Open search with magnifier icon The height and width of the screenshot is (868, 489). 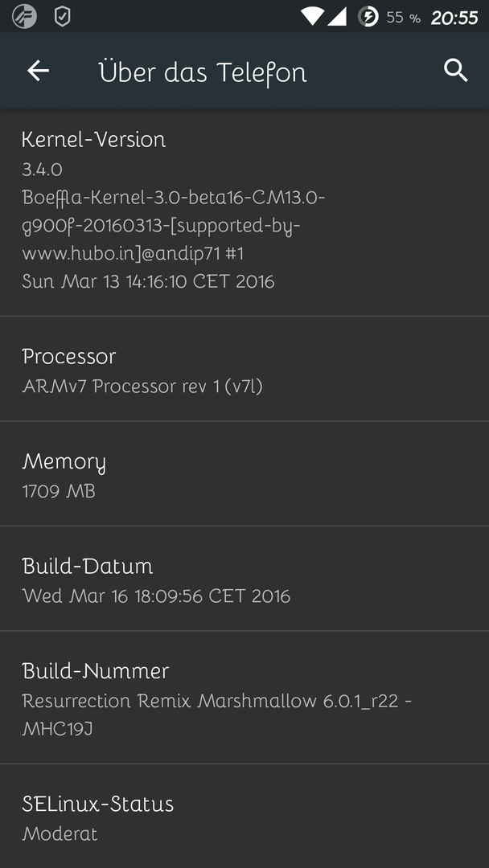[456, 71]
